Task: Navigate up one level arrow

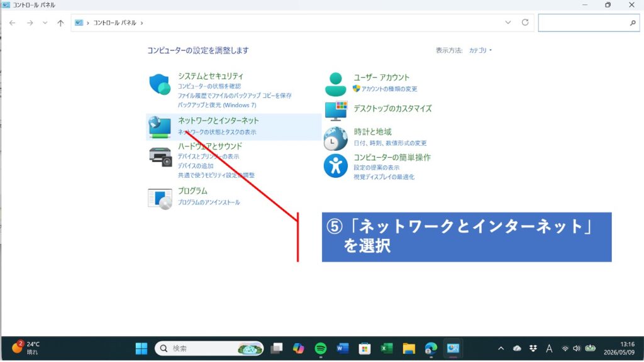Action: 60,23
